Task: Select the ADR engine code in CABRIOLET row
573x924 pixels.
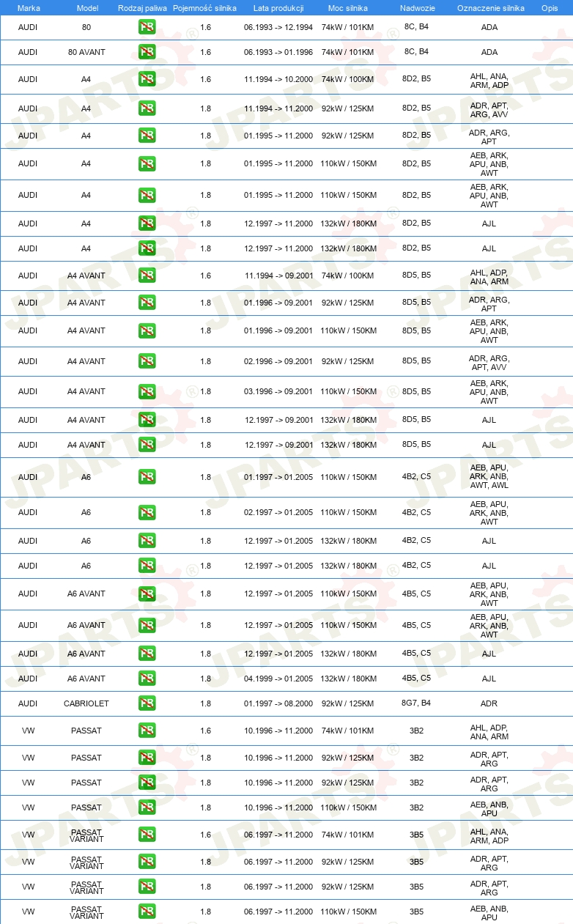Action: 489,703
